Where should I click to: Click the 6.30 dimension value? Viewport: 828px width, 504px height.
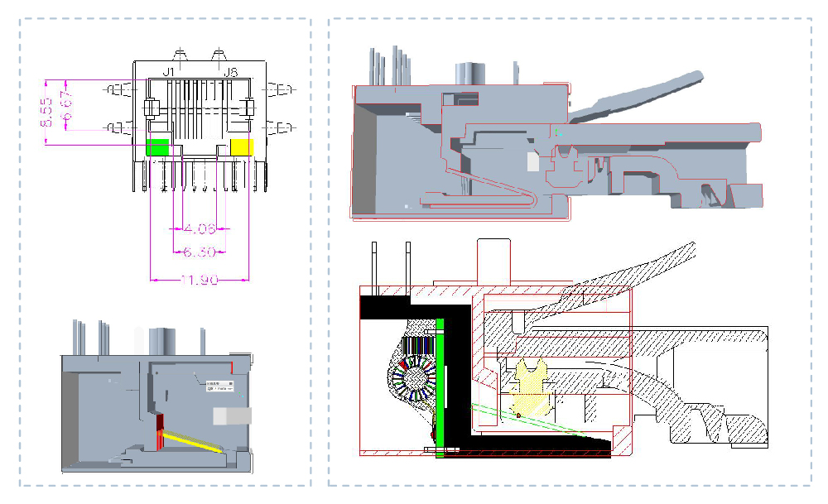(199, 252)
